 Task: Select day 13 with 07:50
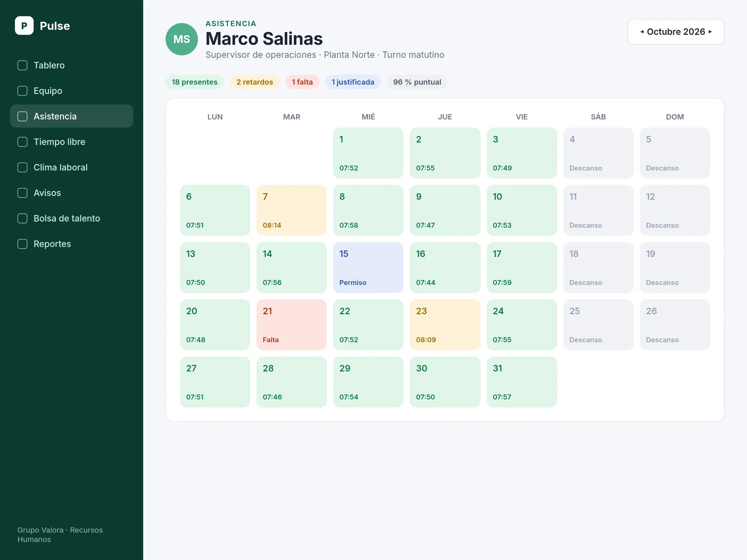(215, 267)
